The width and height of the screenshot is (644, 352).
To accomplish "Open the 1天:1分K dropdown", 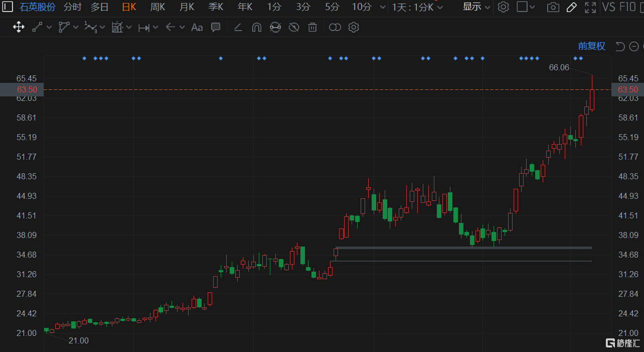I will pos(417,7).
